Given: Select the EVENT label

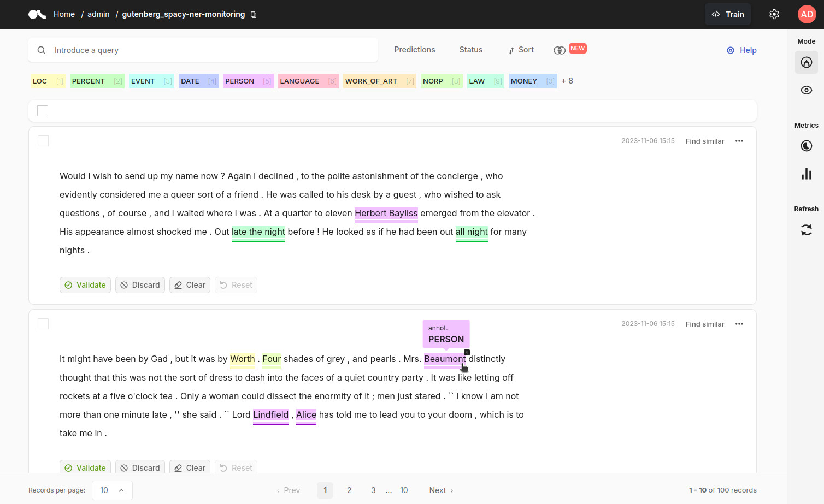Looking at the screenshot, I should (151, 81).
